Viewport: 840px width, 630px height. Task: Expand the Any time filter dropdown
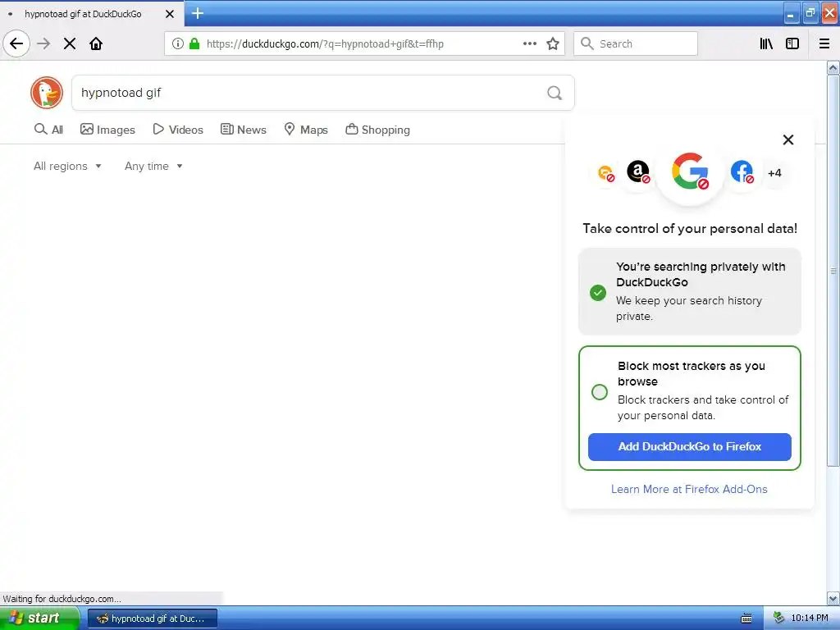click(153, 166)
